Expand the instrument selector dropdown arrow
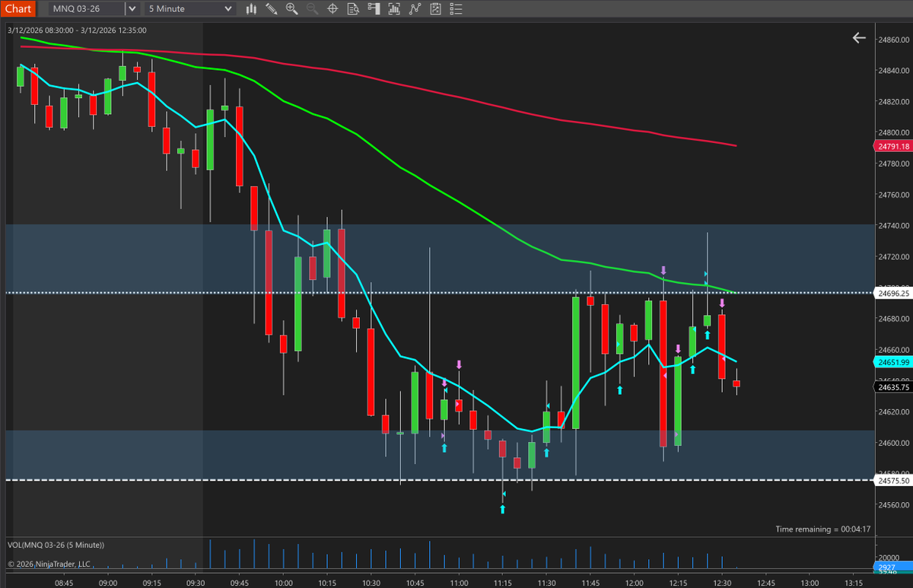The height and width of the screenshot is (588, 913). coord(132,9)
